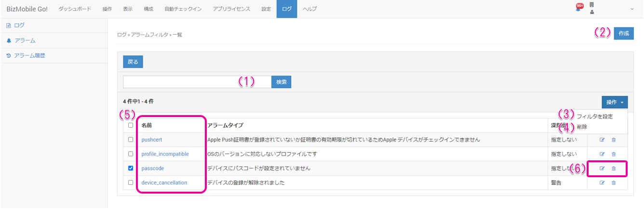Check the pushcert row checkbox

pyautogui.click(x=131, y=140)
